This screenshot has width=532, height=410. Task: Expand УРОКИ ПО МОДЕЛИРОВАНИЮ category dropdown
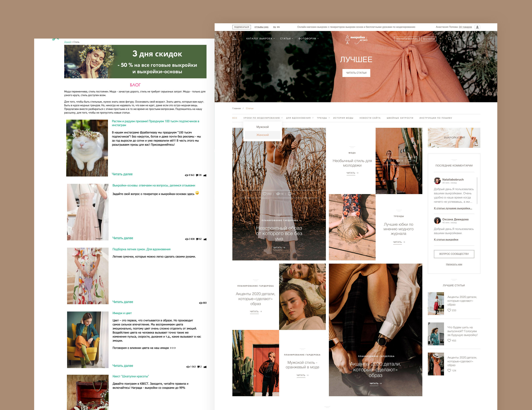click(x=263, y=118)
